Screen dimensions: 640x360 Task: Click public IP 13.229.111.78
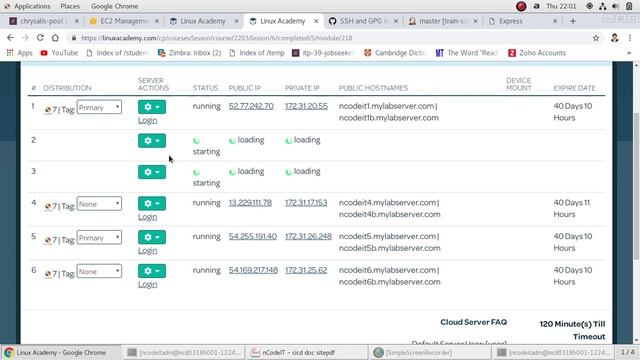(250, 203)
